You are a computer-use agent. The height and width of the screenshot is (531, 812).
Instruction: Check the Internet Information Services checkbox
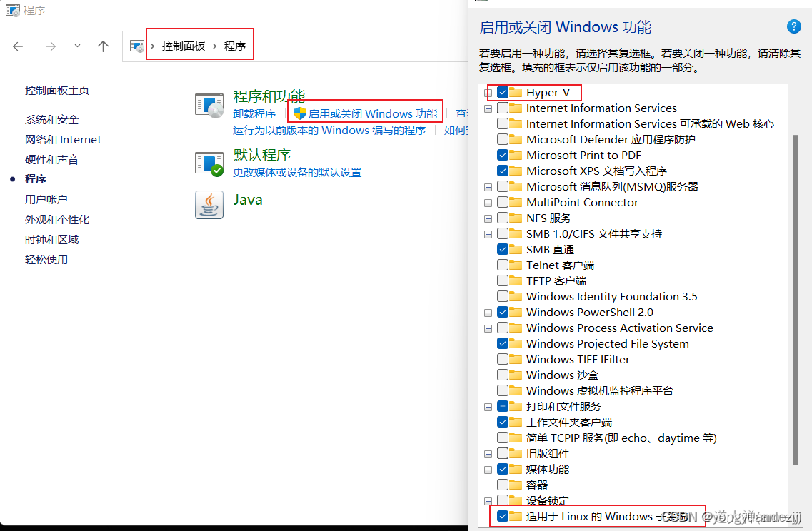tap(502, 108)
